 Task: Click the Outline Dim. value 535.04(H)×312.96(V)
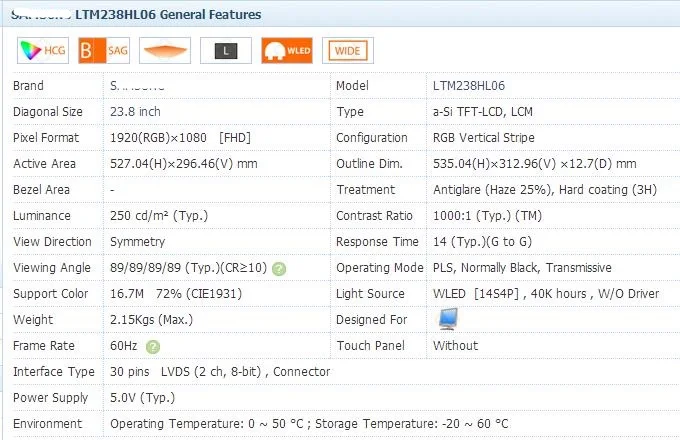coord(535,164)
